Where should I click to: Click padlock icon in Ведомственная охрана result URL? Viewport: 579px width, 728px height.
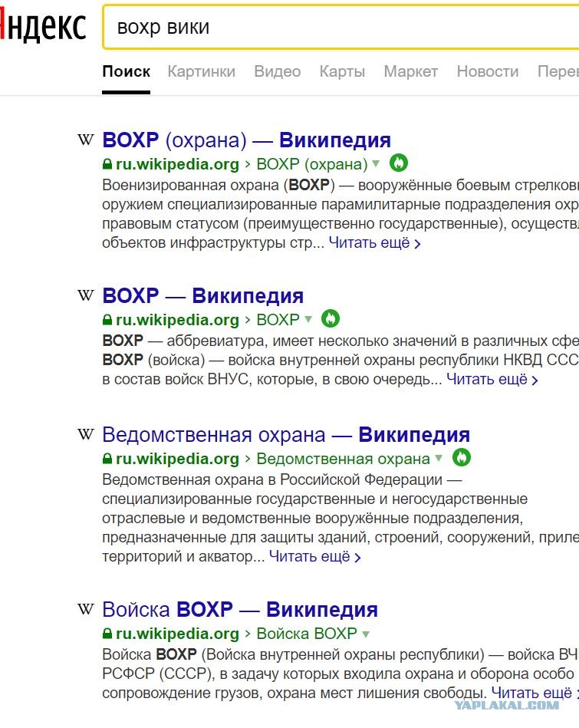(x=107, y=459)
